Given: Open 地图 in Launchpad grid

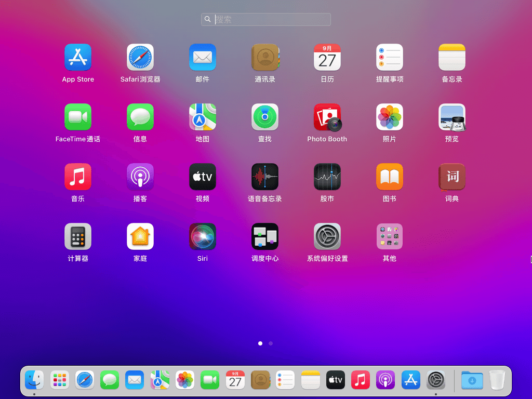Looking at the screenshot, I should coord(203,117).
